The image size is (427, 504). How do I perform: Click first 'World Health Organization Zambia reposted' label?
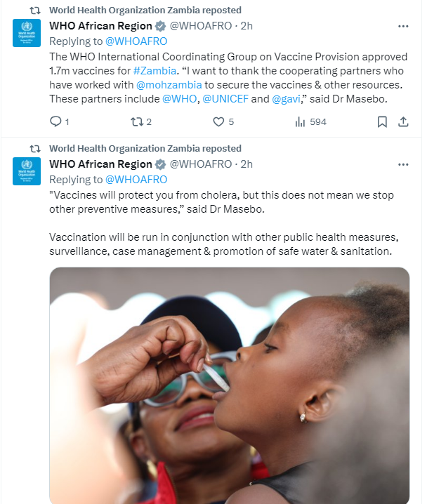pyautogui.click(x=145, y=10)
